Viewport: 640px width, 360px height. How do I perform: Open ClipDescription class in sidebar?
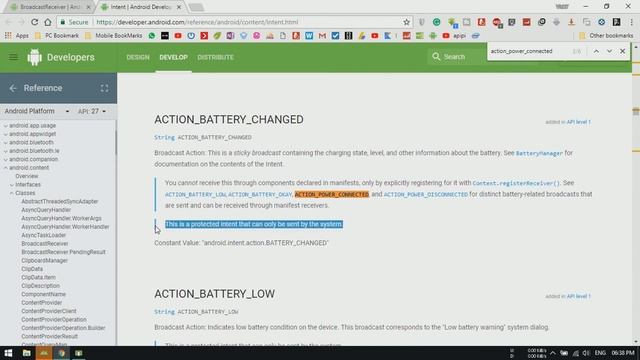point(40,286)
